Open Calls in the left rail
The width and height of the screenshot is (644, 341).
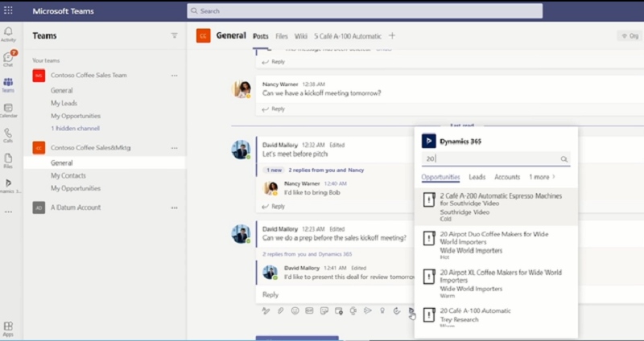pos(8,135)
